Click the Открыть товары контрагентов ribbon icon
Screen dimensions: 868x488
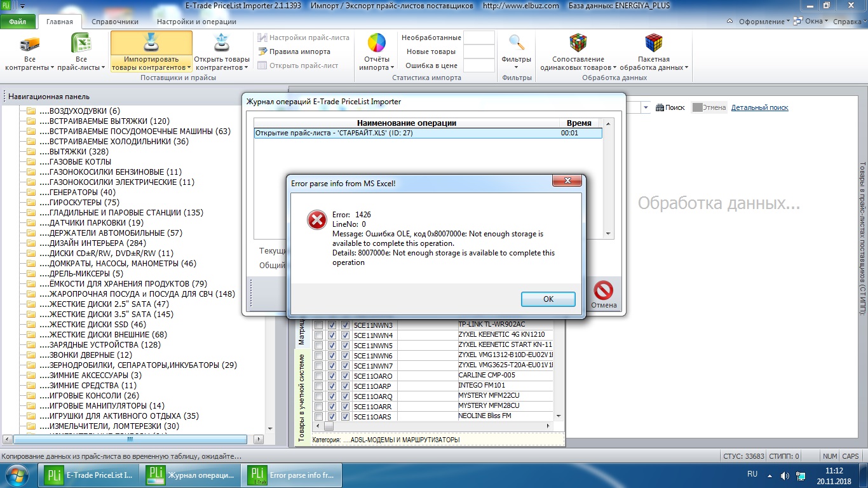pos(222,44)
